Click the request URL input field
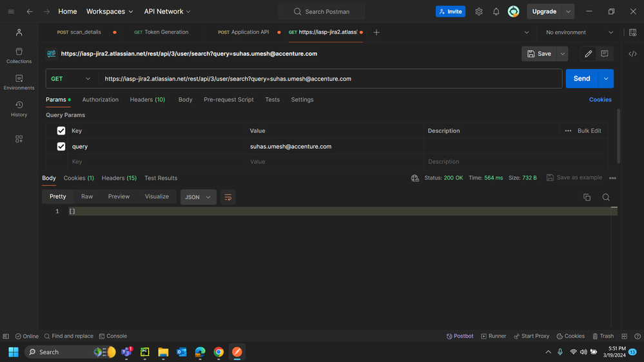 pos(330,79)
